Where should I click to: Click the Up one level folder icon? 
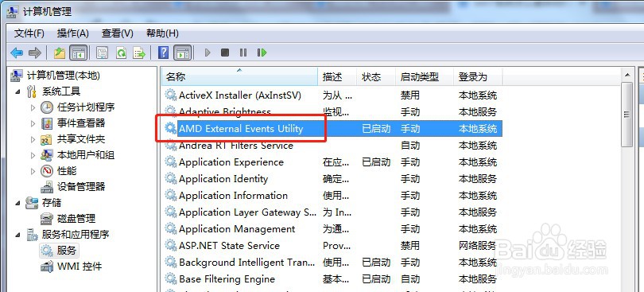60,53
